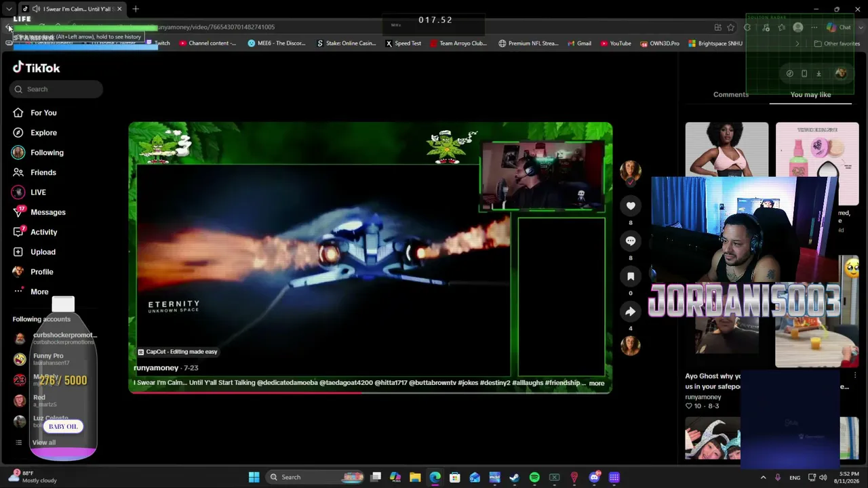Click the Profile avatar icon in the sidebar
This screenshot has width=868, height=488.
click(18, 272)
